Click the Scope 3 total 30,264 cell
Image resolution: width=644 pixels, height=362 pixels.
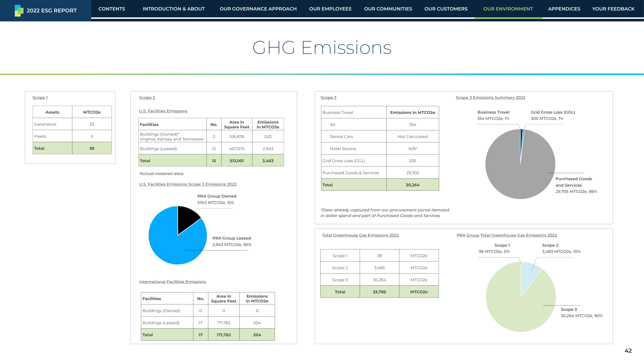pos(413,185)
